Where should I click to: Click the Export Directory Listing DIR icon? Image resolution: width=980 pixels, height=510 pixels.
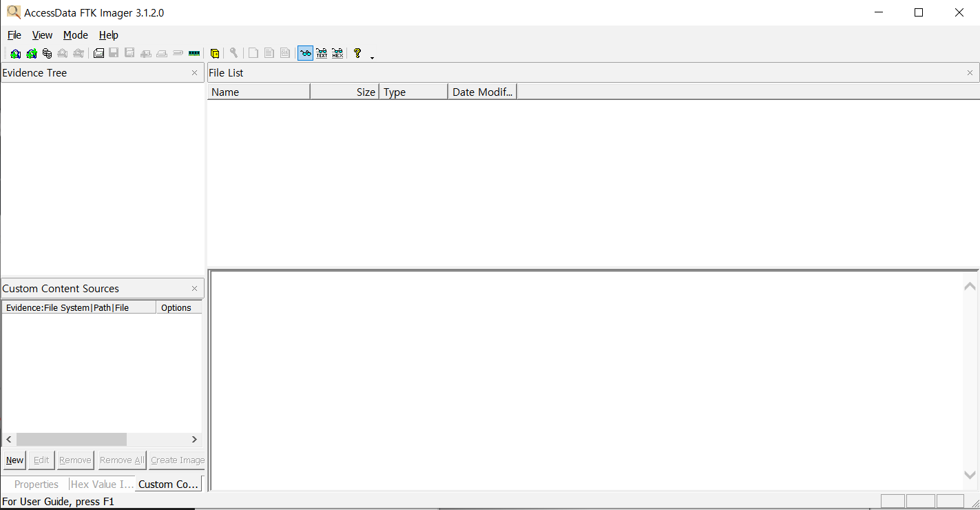click(x=285, y=53)
